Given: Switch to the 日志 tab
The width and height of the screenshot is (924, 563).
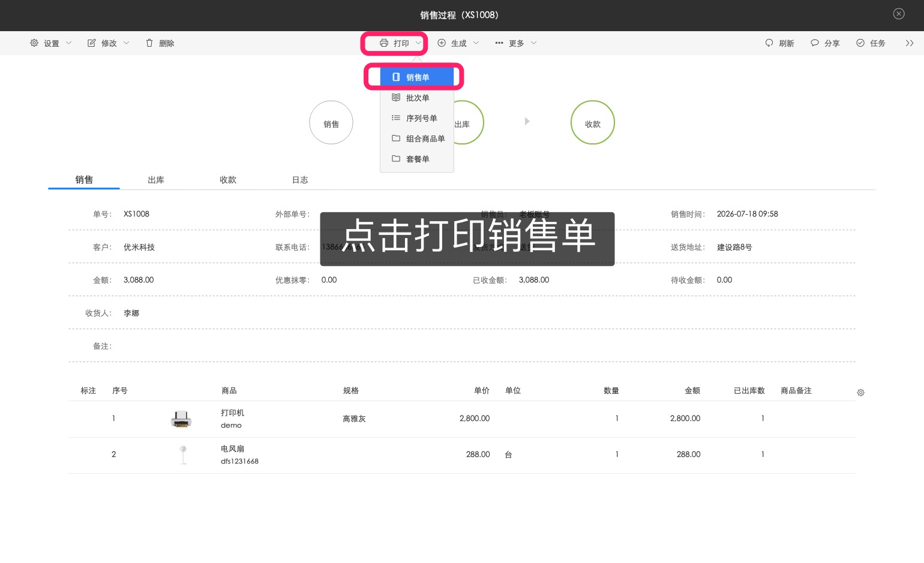Looking at the screenshot, I should 300,180.
